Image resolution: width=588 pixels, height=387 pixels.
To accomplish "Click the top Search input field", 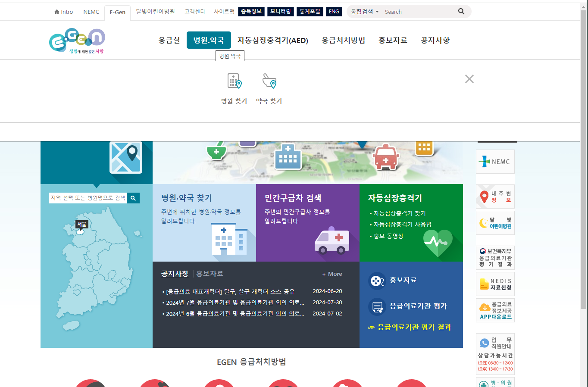I will (x=419, y=12).
